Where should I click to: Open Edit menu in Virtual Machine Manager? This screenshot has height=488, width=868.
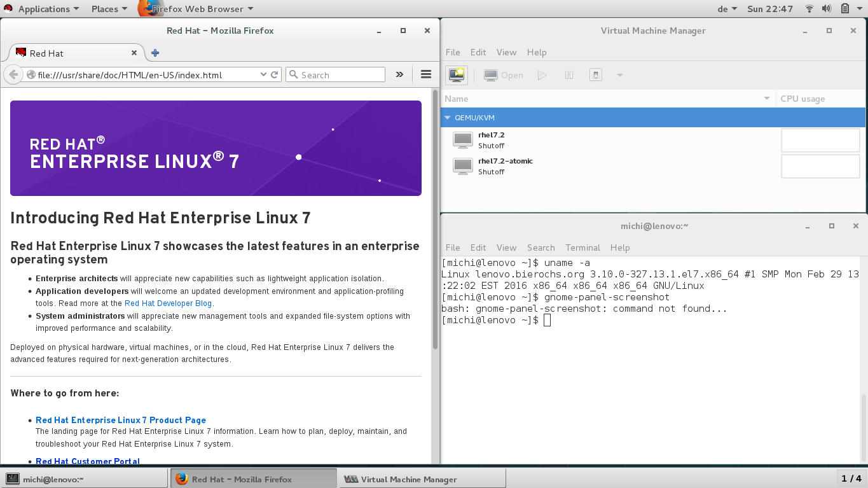[478, 52]
